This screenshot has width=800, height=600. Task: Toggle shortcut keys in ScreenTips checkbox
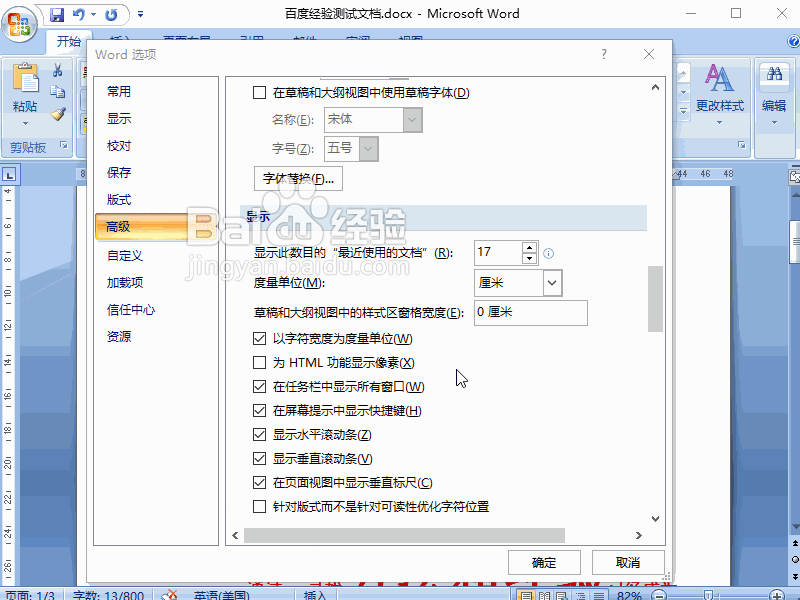pos(260,410)
